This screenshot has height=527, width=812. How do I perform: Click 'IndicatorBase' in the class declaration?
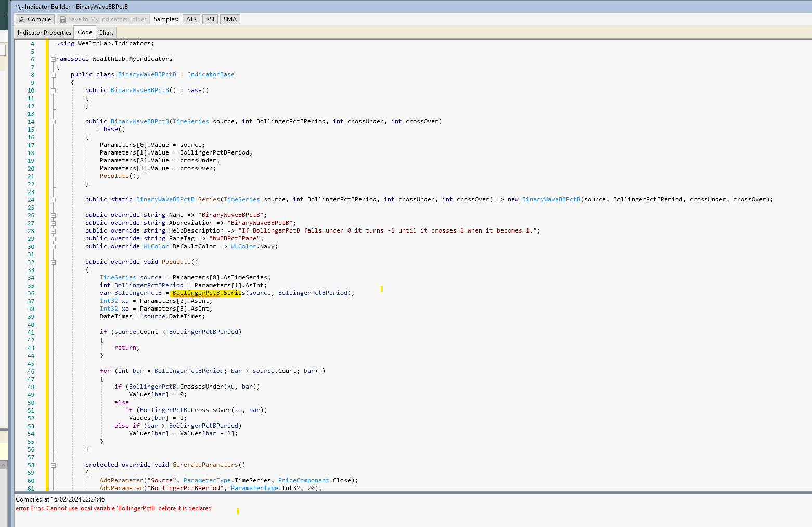211,74
